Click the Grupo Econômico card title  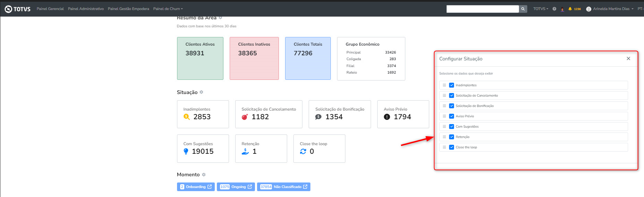tap(362, 44)
